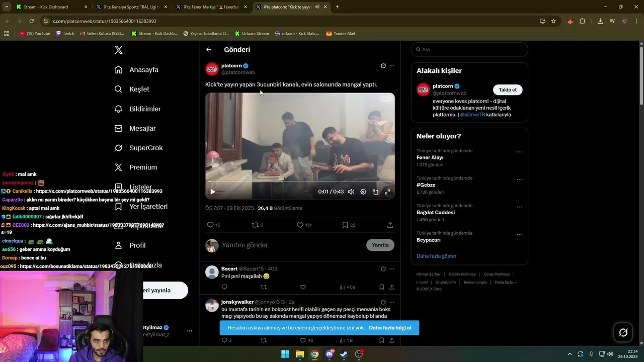
Task: Open more options on Bacart reply
Action: coord(392,269)
